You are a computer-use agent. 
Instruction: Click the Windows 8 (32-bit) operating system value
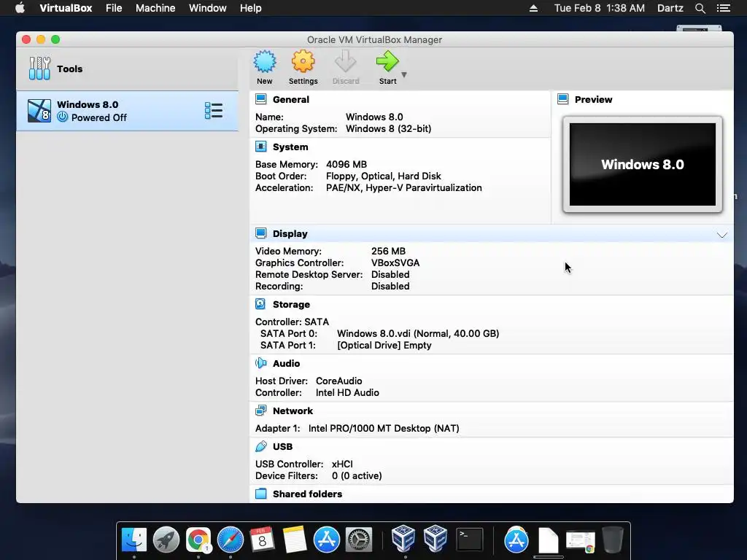(388, 128)
